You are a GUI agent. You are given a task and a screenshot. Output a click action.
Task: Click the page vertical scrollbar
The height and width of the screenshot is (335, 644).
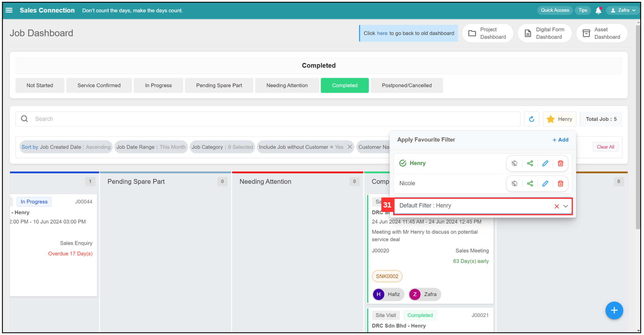[x=638, y=127]
